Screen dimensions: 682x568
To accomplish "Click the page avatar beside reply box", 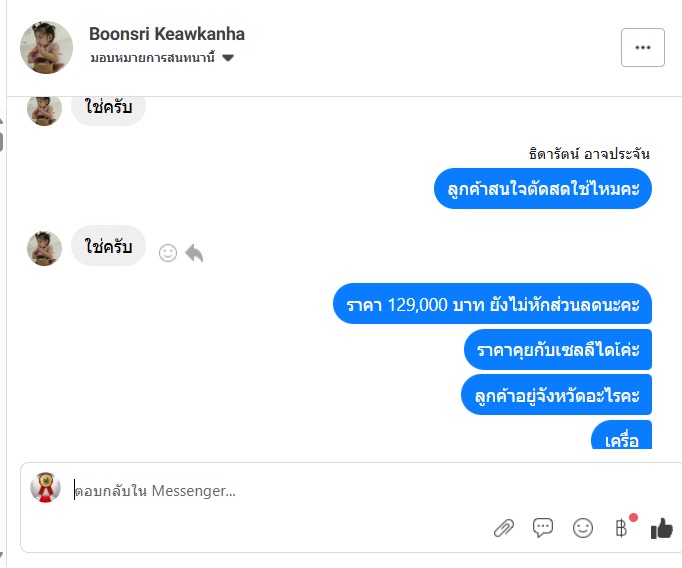I will pyautogui.click(x=45, y=487).
